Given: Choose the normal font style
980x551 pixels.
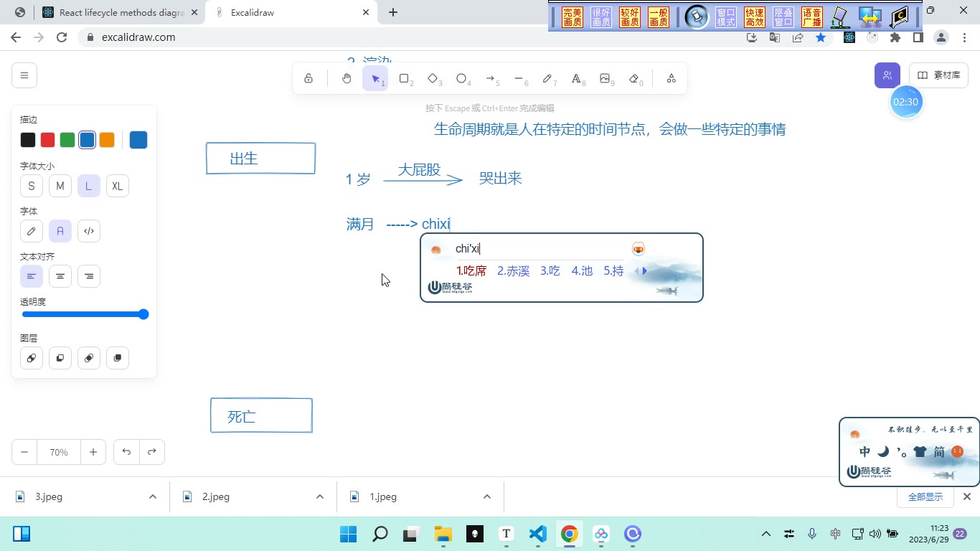Looking at the screenshot, I should point(60,231).
